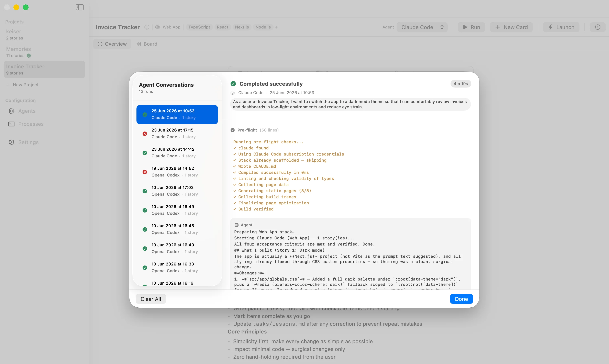The width and height of the screenshot is (609, 364).
Task: Click the Next.js tag
Action: [242, 27]
